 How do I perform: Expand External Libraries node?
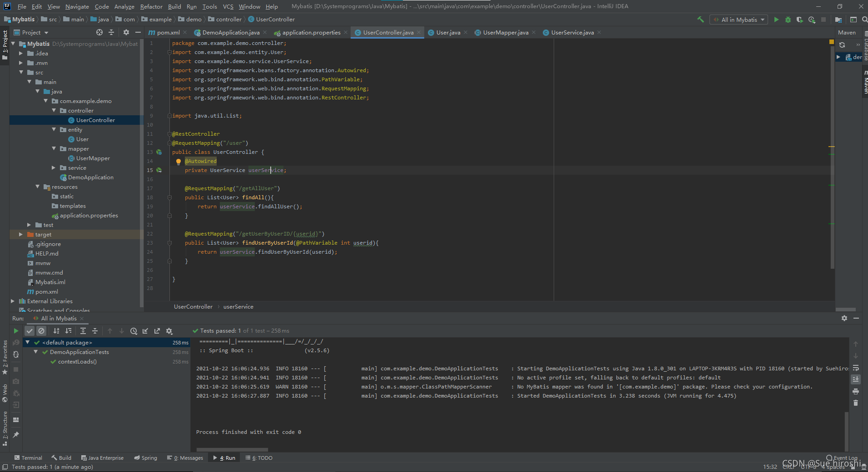pos(13,301)
